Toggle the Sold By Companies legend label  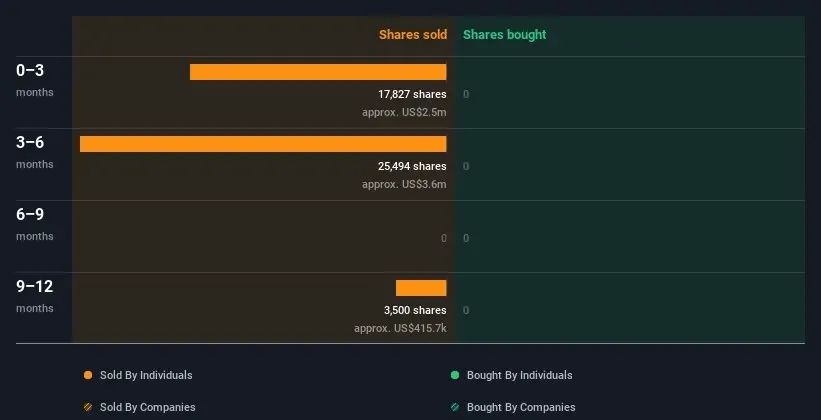click(x=147, y=407)
